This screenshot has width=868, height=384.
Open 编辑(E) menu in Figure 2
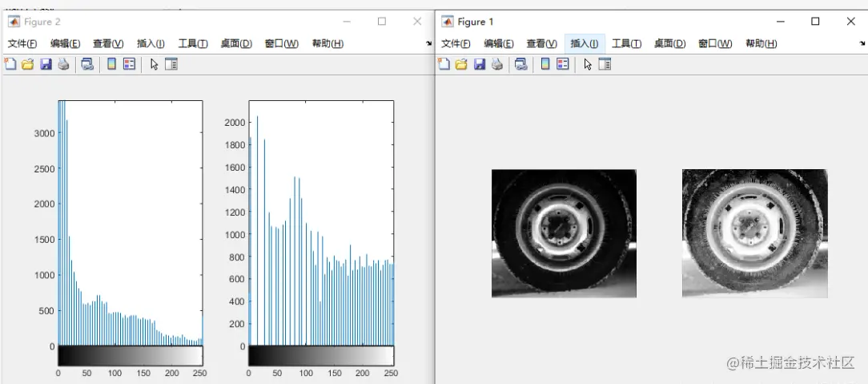click(x=66, y=44)
